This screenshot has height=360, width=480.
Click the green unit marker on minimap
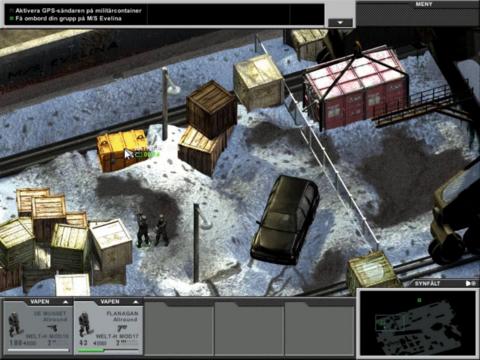coord(419,300)
